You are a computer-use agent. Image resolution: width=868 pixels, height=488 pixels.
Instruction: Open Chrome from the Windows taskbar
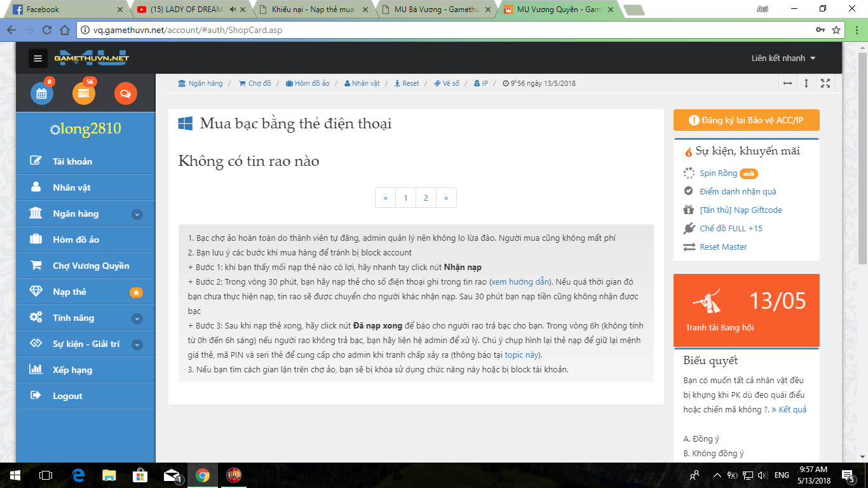[203, 475]
